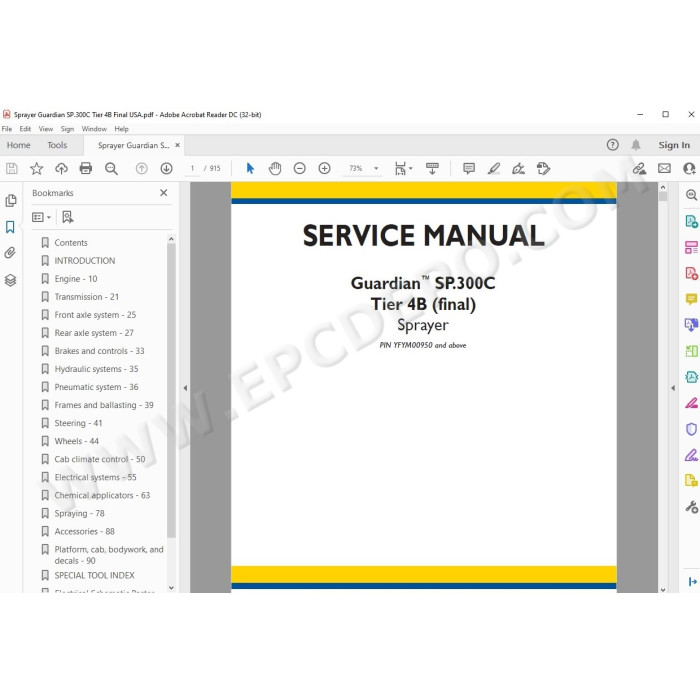The height and width of the screenshot is (700, 700).
Task: Open the File menu
Action: click(7, 129)
